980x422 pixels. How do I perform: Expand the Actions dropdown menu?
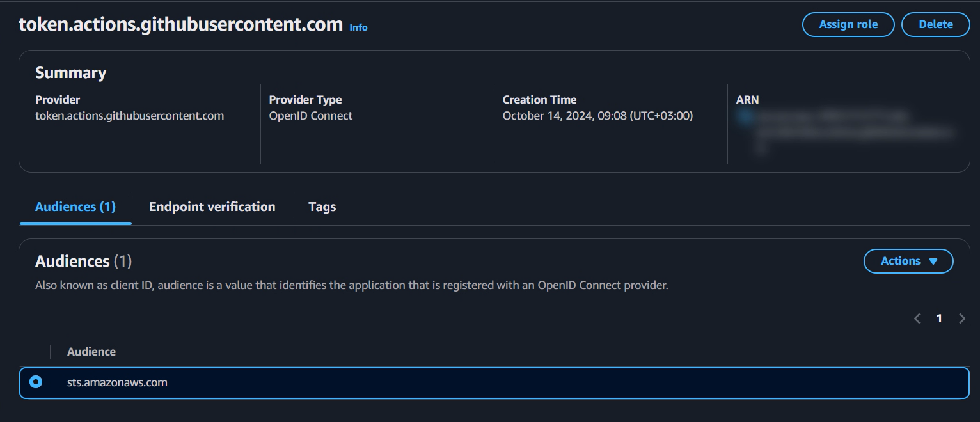coord(908,261)
